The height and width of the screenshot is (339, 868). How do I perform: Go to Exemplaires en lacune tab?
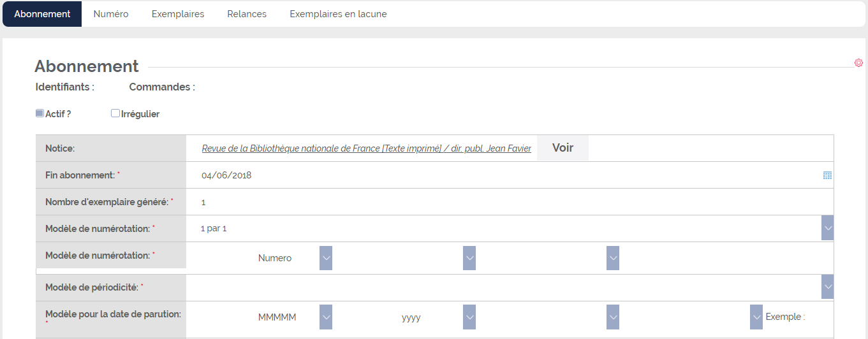tap(338, 14)
